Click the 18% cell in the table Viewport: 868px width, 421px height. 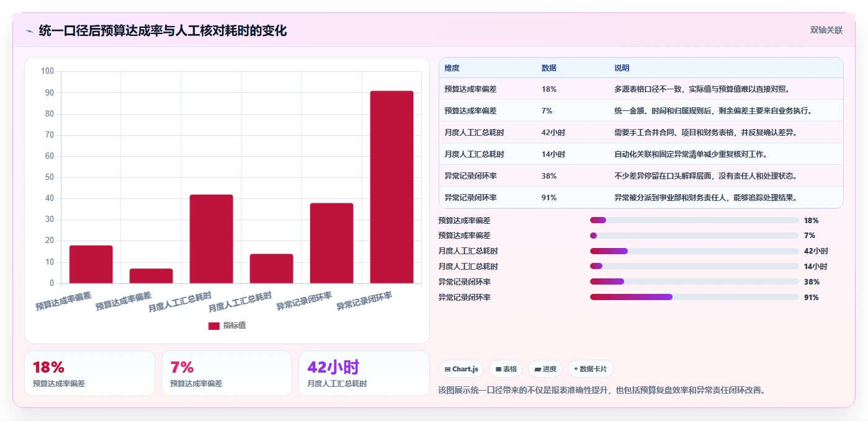pos(548,89)
